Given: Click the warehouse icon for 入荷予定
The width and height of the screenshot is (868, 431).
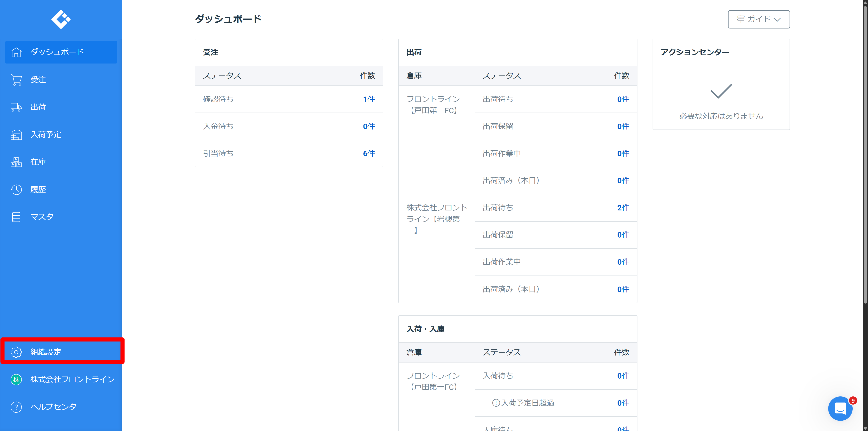Looking at the screenshot, I should click(16, 135).
